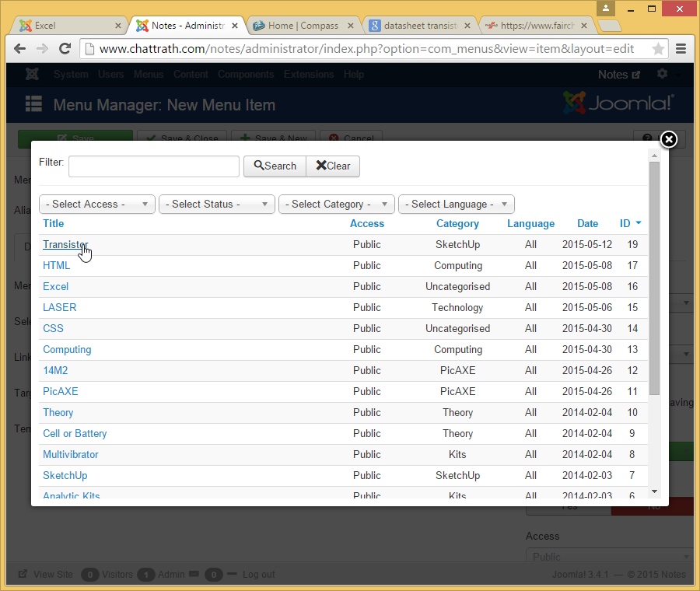Switch to the Excel browser tab
Screen dimensions: 700x591
click(x=68, y=26)
